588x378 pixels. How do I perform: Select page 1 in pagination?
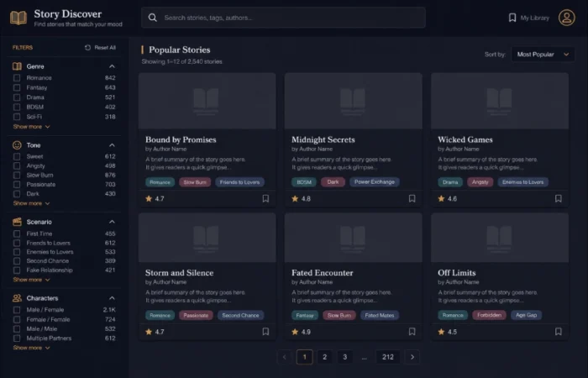click(304, 357)
